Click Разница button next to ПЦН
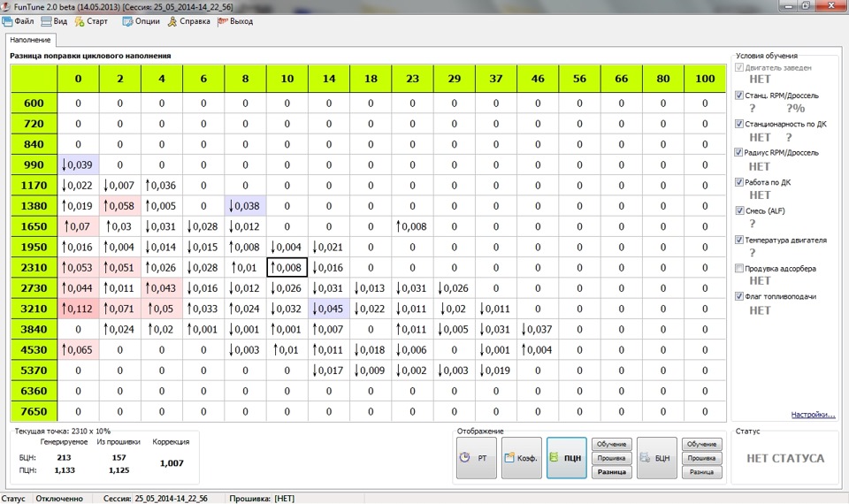Image resolution: width=849 pixels, height=504 pixels. 612,472
